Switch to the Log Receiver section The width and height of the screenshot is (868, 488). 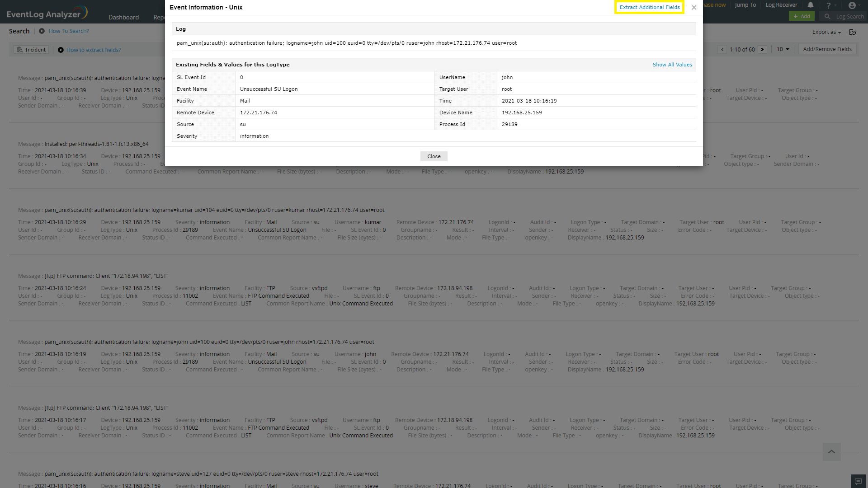tap(781, 5)
